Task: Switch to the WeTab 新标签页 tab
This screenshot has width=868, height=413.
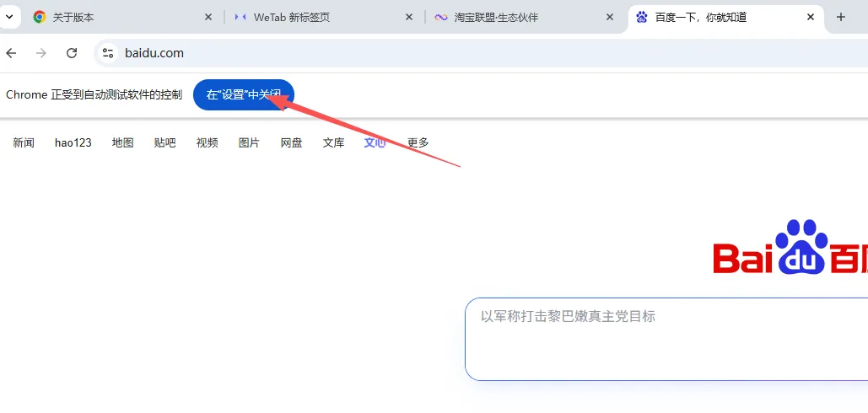Action: tap(324, 17)
